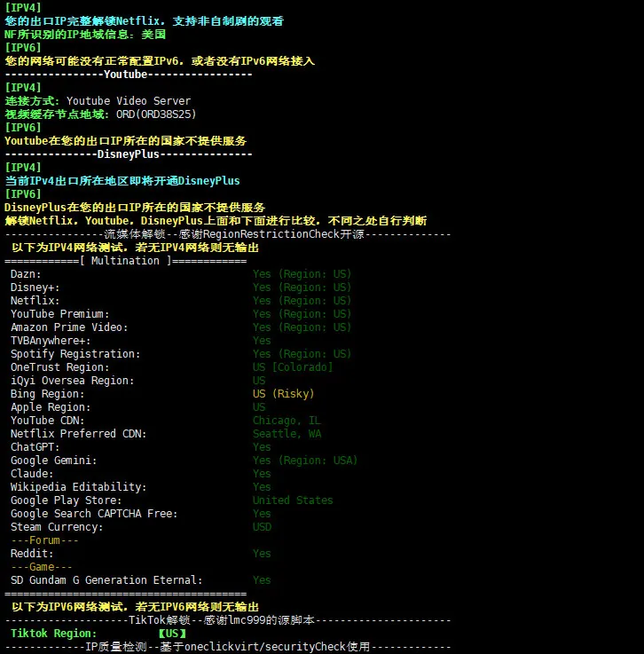This screenshot has width=644, height=654.
Task: Select the 'DisneyPlus' soon-available IPv4 message
Action: point(122,181)
